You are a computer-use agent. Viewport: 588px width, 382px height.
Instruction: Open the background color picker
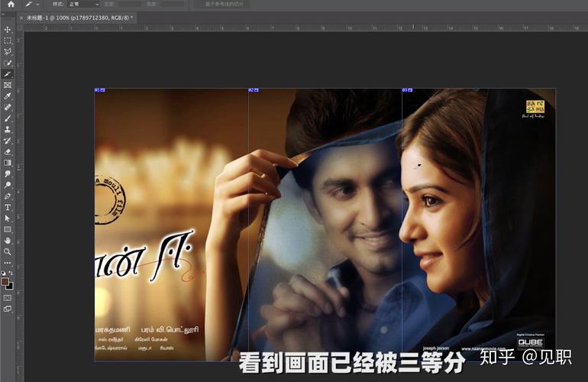[10, 286]
